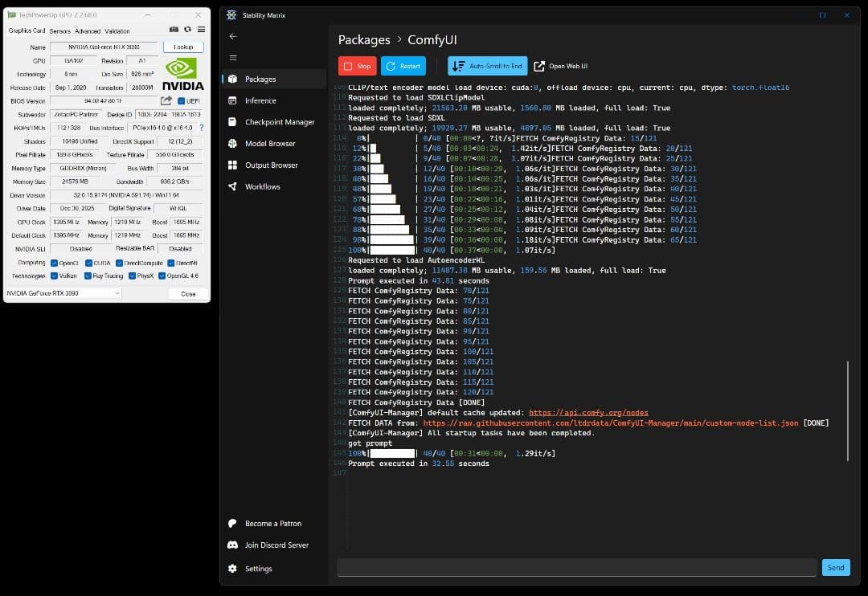Toggle the Ray Tracing checkbox
Screen dimensions: 868x596
coord(87,276)
